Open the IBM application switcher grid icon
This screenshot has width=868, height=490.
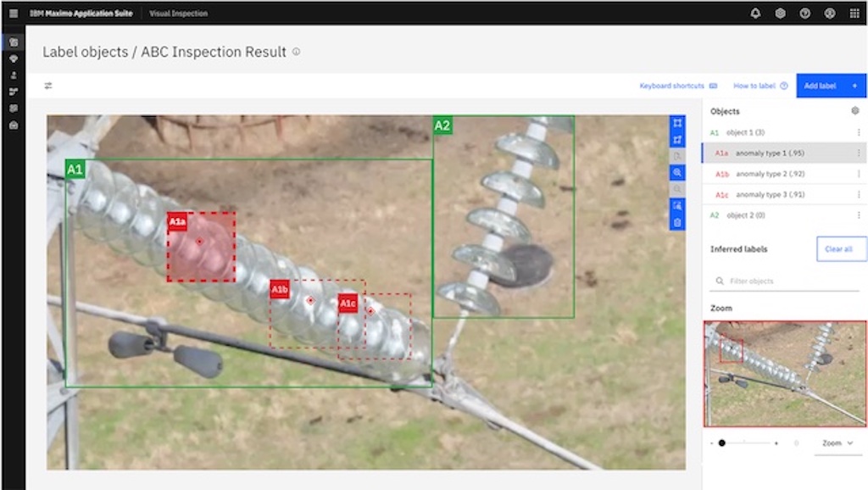[x=854, y=13]
